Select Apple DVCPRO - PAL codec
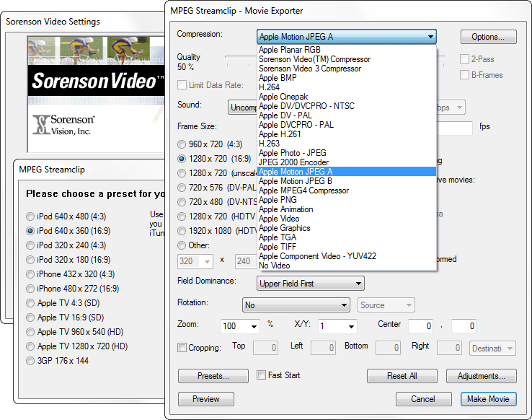532x420 pixels. [x=347, y=125]
